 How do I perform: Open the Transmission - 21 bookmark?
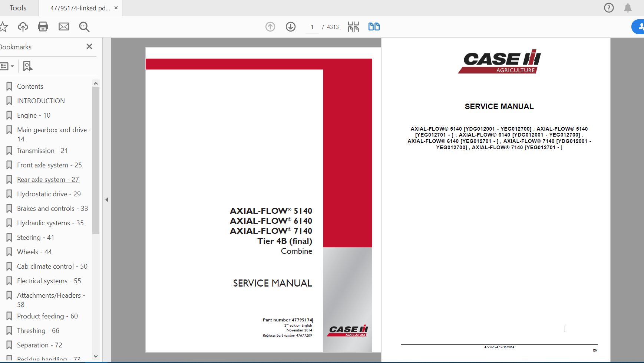[x=42, y=151]
